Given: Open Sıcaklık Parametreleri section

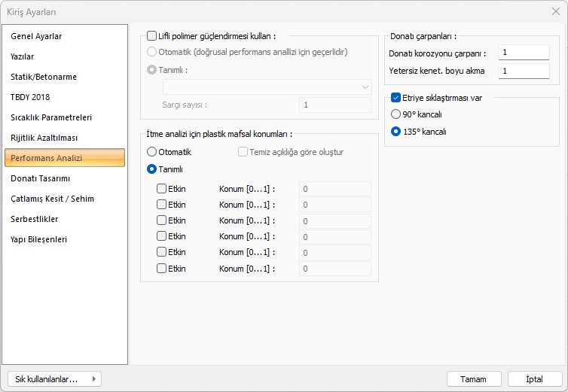Looking at the screenshot, I should pyautogui.click(x=51, y=117).
